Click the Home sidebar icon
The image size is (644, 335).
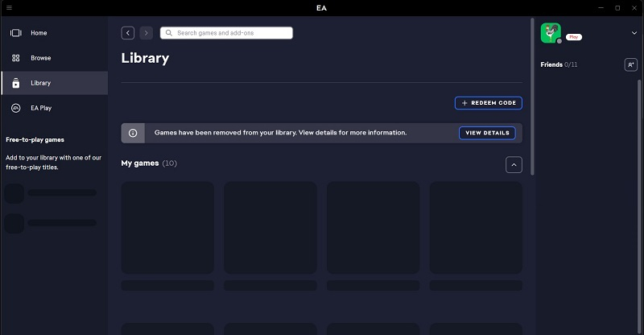(x=15, y=33)
